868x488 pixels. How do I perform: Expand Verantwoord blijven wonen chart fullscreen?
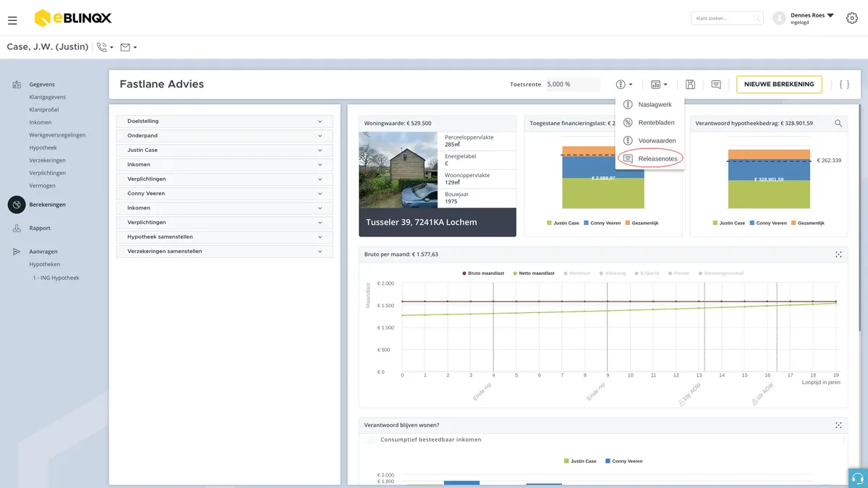[x=838, y=425]
